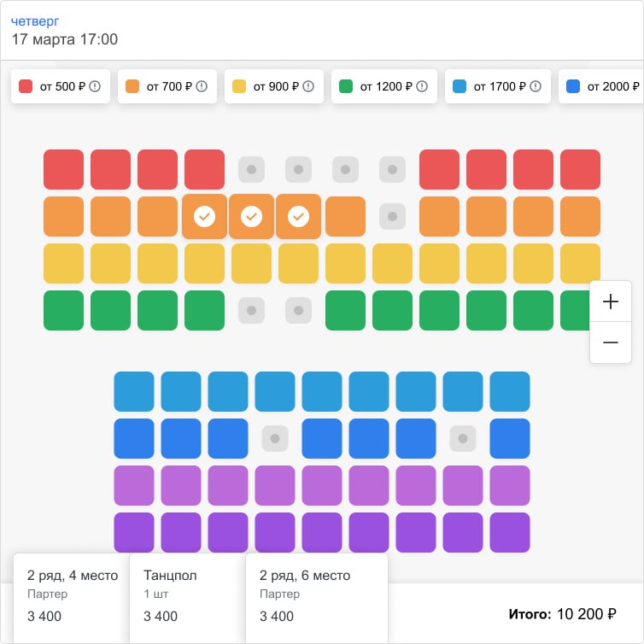Click info icon next to от 700 ₽
This screenshot has height=644, width=644.
(x=202, y=86)
